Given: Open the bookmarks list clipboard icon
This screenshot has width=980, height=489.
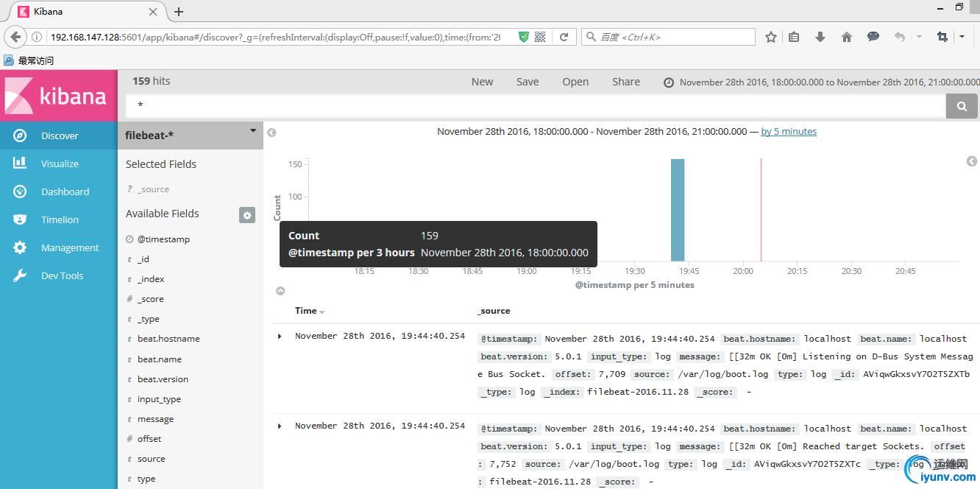Looking at the screenshot, I should 794,37.
